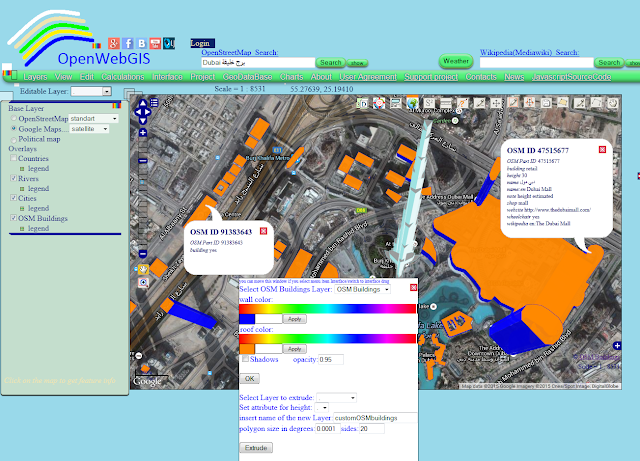640x461 pixels.
Task: Close the OSM ID 91383643 popup
Action: tap(263, 231)
